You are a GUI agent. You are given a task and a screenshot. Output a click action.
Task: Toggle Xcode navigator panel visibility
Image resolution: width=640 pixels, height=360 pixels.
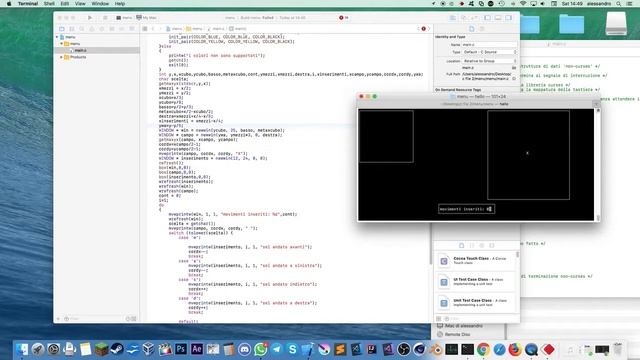click(x=487, y=18)
